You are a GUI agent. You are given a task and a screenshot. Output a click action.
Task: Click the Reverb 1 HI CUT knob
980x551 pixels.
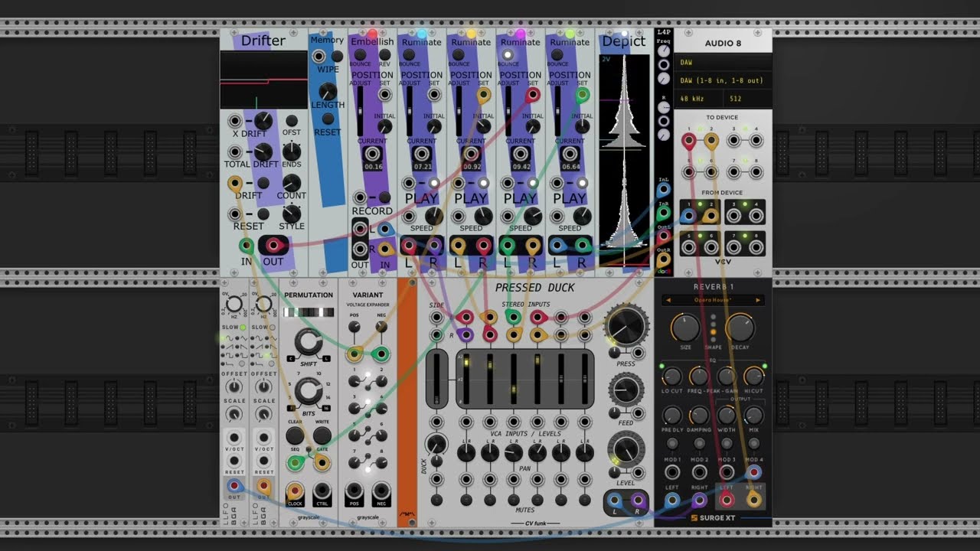[x=753, y=376]
